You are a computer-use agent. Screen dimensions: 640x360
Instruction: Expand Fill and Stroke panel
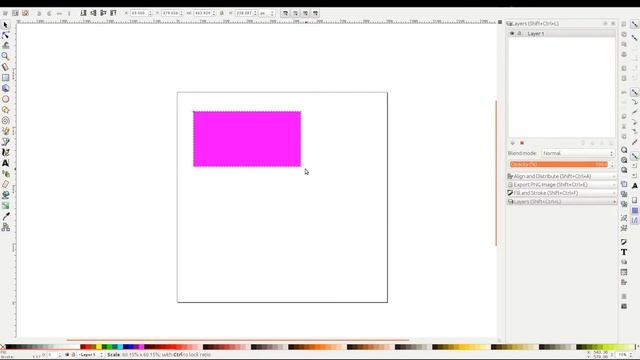tap(561, 193)
